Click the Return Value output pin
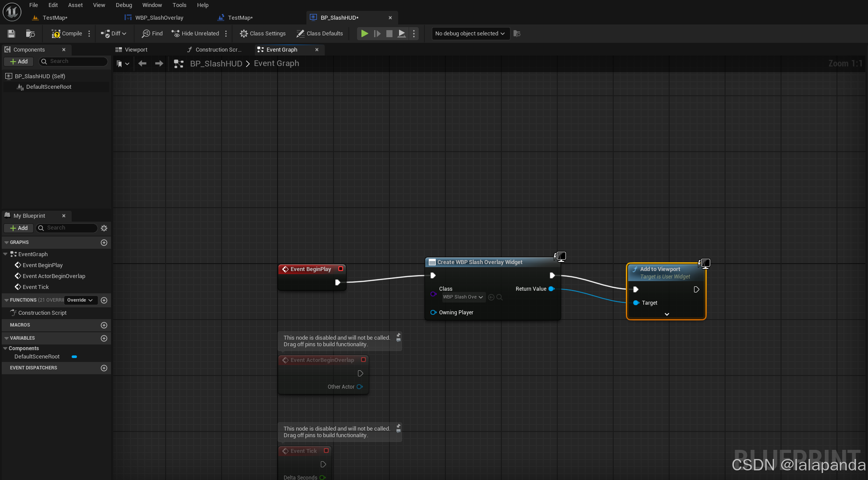 point(552,289)
